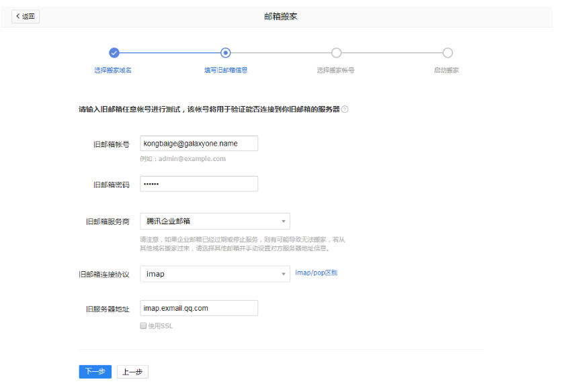Click the 选择搬家帐号 step label
This screenshot has width=580, height=392.
336,70
